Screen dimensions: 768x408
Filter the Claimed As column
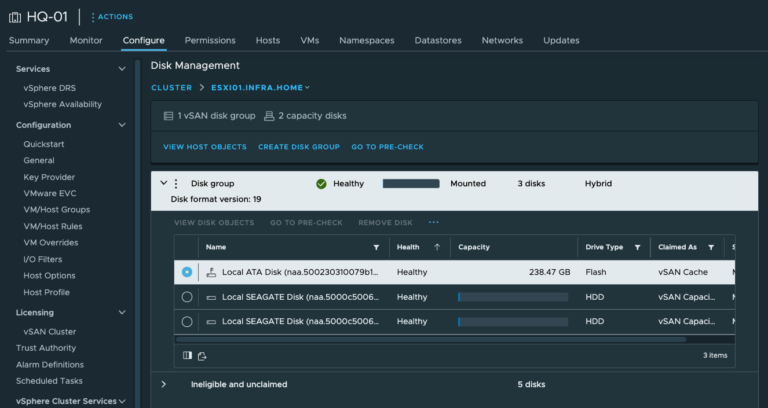pyautogui.click(x=711, y=247)
